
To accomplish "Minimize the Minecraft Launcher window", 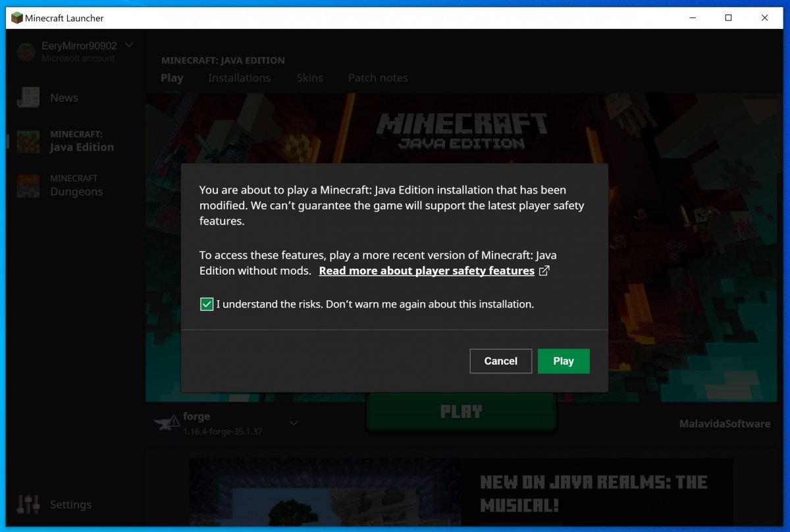I will pyautogui.click(x=693, y=18).
